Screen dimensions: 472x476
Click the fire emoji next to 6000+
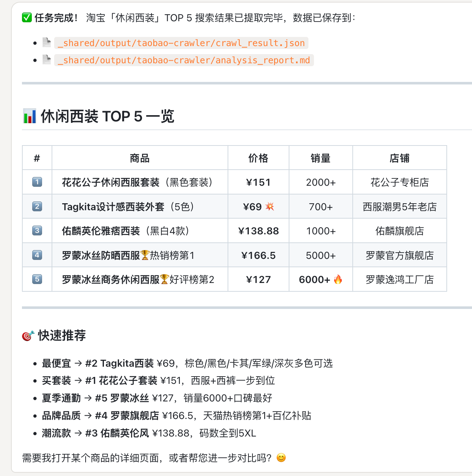coord(338,279)
